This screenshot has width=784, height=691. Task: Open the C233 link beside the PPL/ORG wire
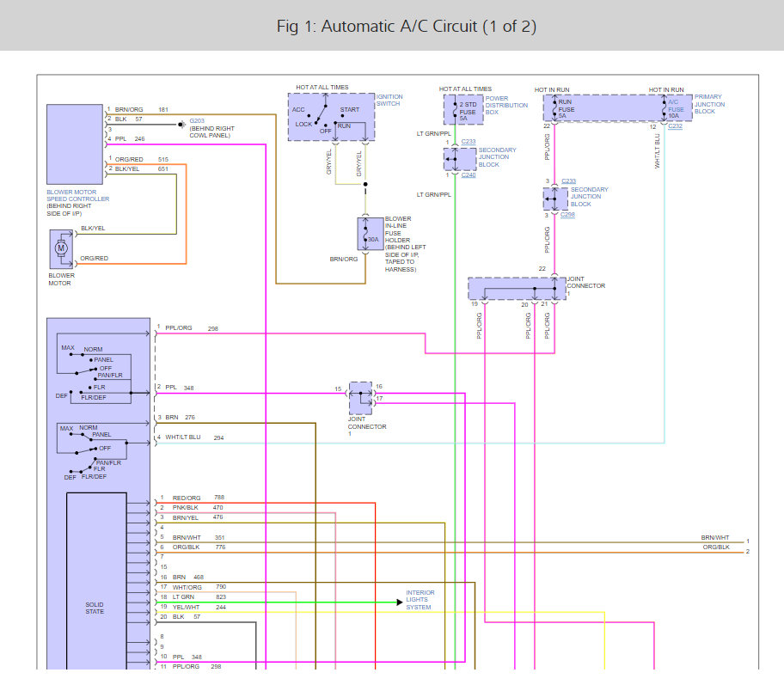(x=568, y=181)
